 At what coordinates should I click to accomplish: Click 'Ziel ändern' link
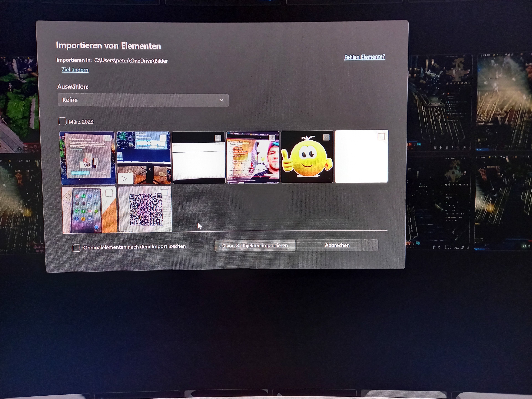[x=75, y=70]
